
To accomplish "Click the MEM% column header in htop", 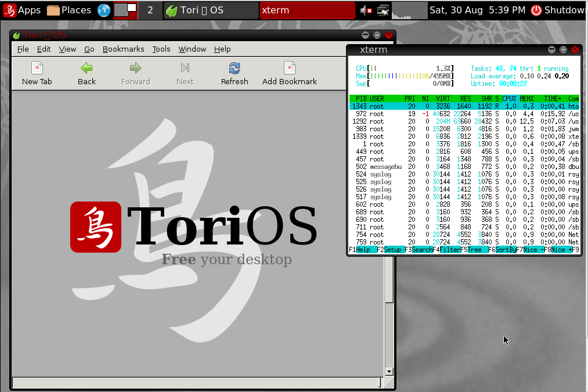I will pos(527,99).
